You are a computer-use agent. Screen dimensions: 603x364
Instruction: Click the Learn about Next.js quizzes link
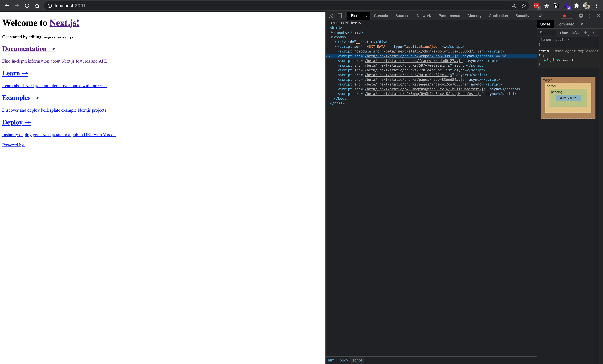[x=54, y=86]
